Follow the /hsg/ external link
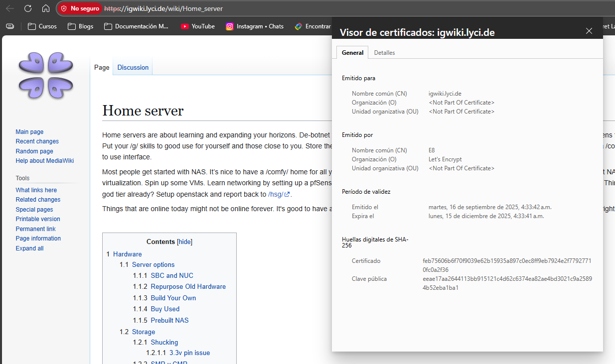The width and height of the screenshot is (615, 364). click(279, 195)
